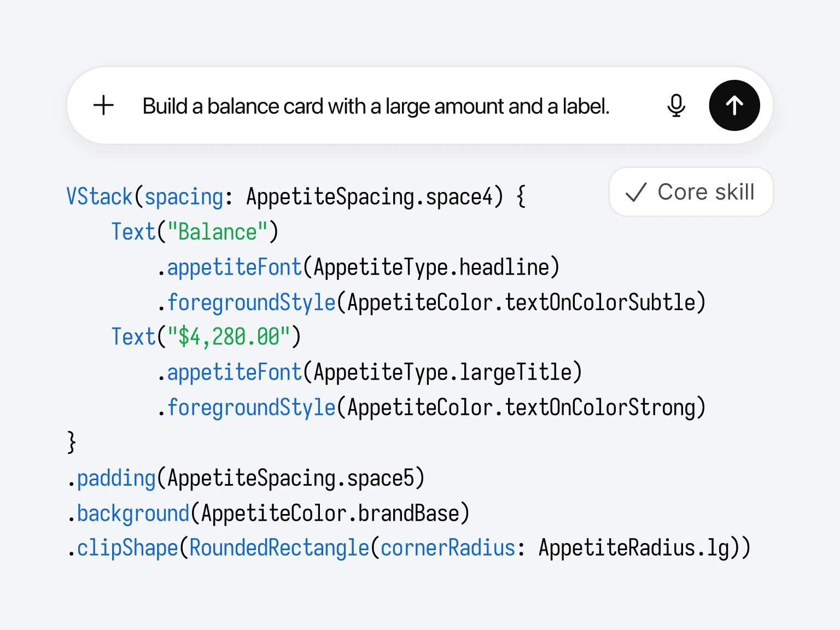
Task: Activate the microphone voice input icon
Action: [x=676, y=106]
